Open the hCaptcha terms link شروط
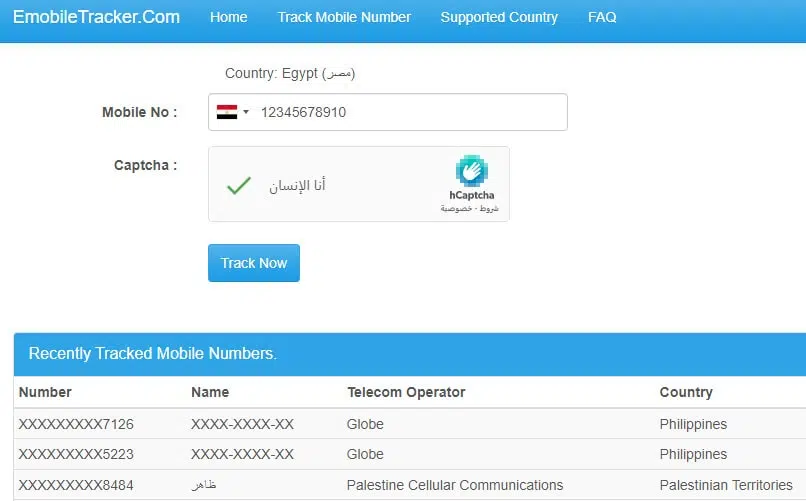 [x=489, y=209]
